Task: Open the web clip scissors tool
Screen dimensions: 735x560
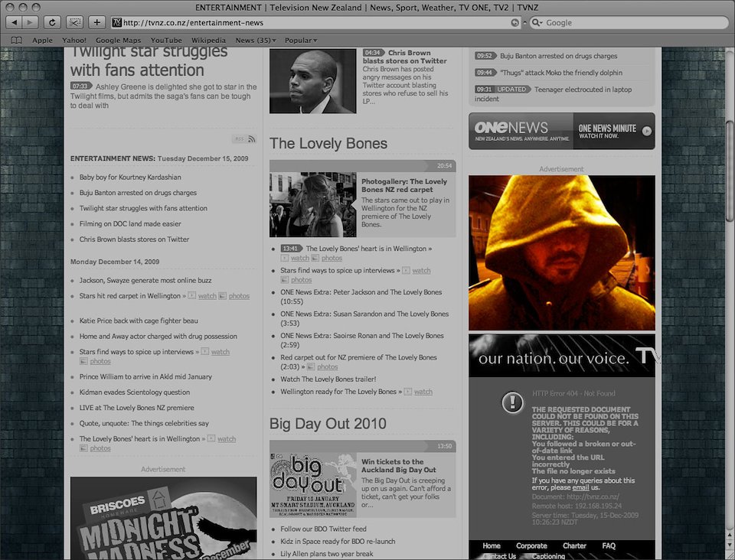Action: 74,22
